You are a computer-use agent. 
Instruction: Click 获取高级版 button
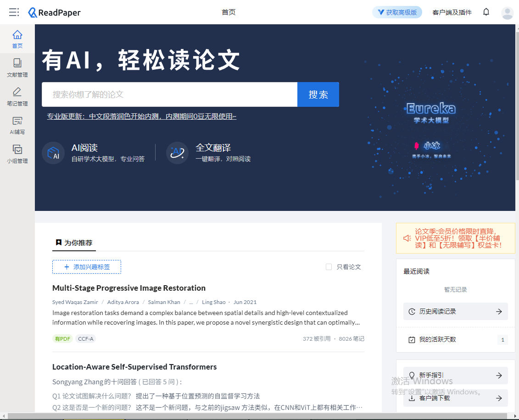(397, 12)
